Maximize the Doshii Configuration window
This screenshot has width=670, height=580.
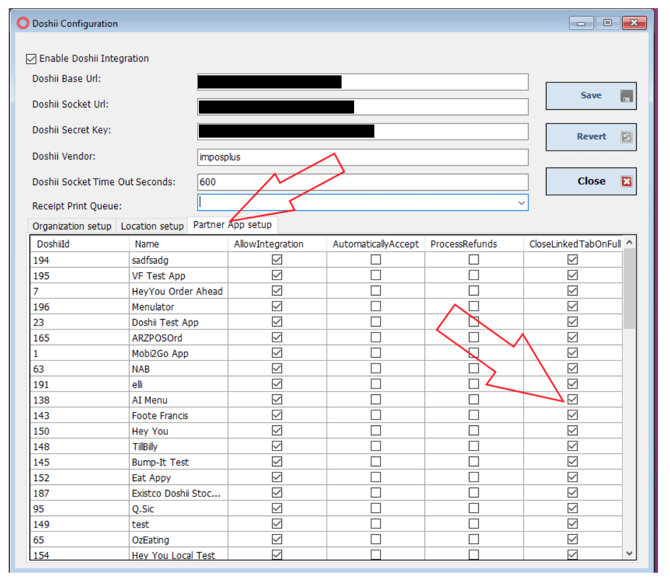608,23
